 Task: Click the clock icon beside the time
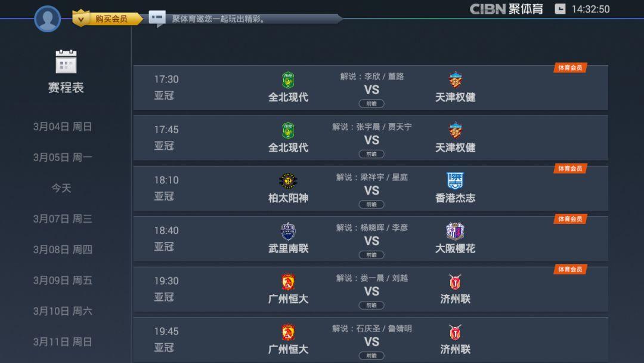[560, 9]
